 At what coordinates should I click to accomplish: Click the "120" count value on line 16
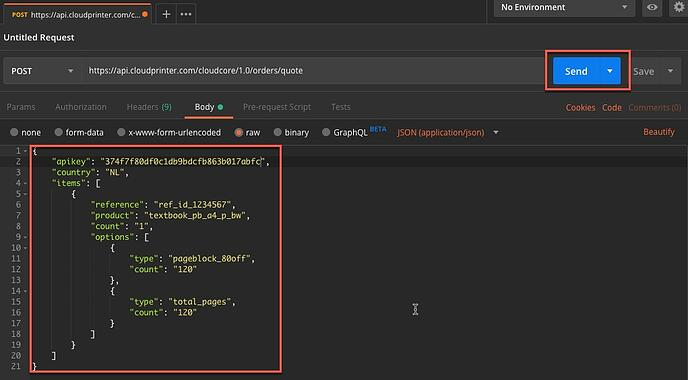click(x=185, y=312)
